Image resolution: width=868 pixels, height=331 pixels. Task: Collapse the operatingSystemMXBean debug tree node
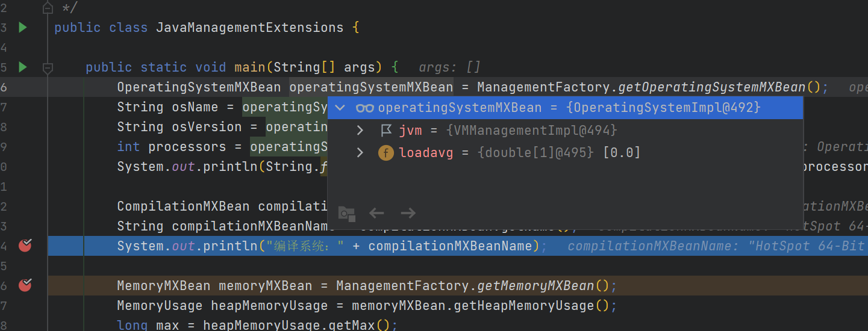point(340,108)
